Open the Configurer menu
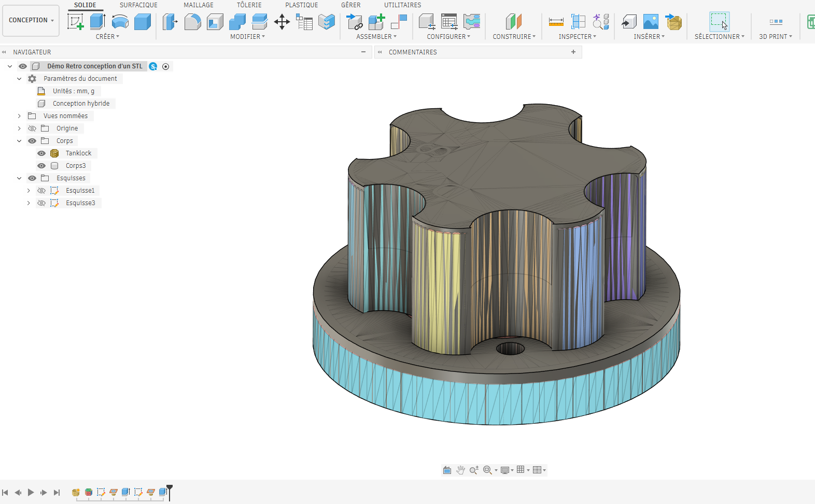This screenshot has width=815, height=504. 448,37
